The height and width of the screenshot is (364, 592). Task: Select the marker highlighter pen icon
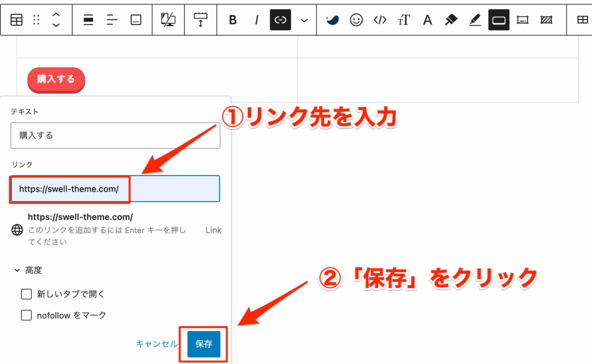click(451, 20)
